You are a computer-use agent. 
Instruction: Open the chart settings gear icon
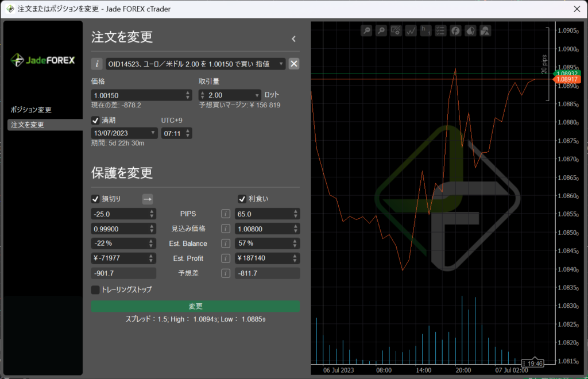click(x=396, y=30)
